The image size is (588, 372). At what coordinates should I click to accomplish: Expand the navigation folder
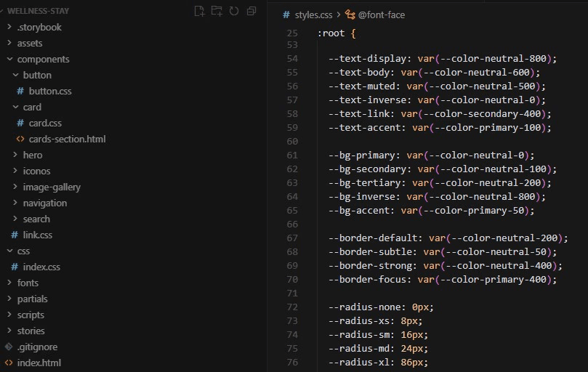pyautogui.click(x=15, y=203)
